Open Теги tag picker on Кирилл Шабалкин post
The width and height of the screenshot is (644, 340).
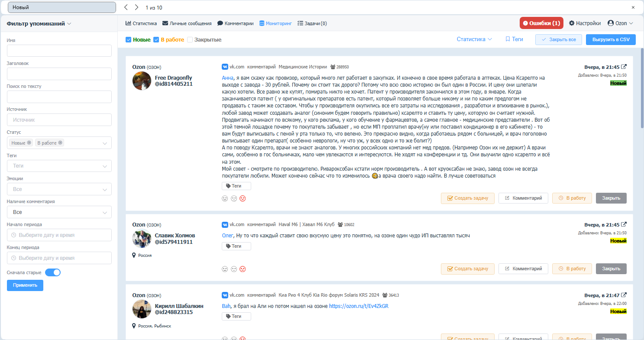(236, 316)
